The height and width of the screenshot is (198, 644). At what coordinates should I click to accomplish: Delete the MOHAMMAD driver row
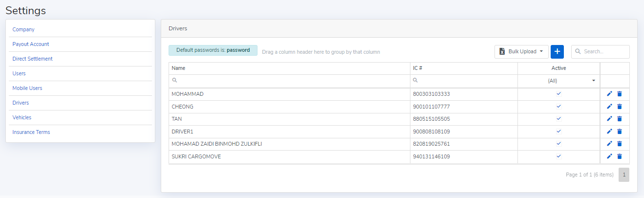620,94
